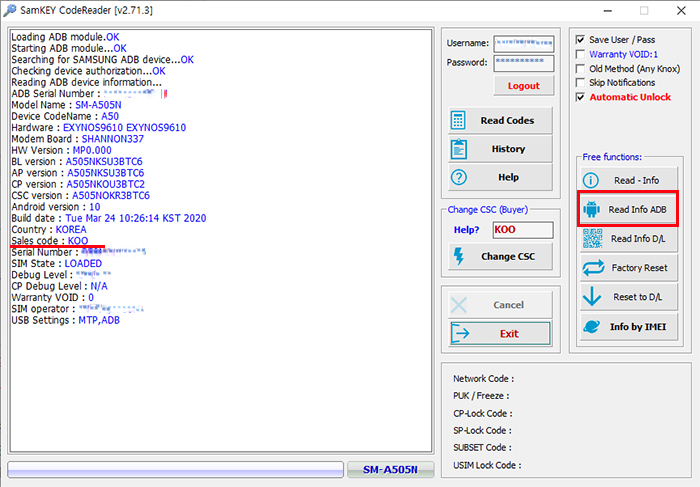Click the calculator icon on Read Codes
Screen dimensions: 700x487
click(458, 120)
